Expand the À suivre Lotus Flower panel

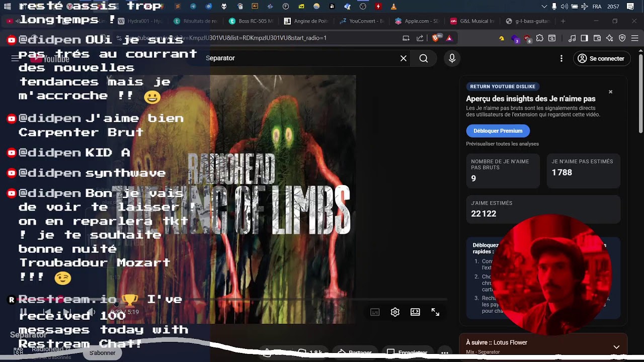point(616,346)
